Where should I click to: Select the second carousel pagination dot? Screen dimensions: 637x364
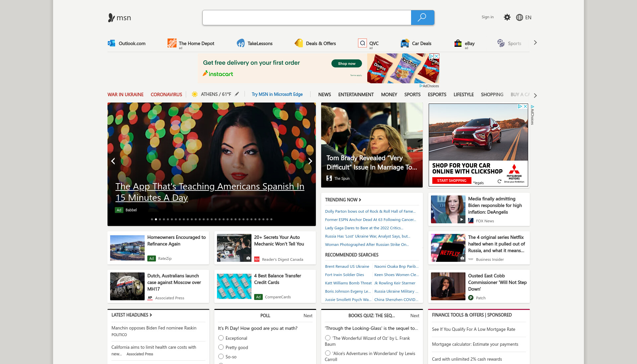(156, 219)
